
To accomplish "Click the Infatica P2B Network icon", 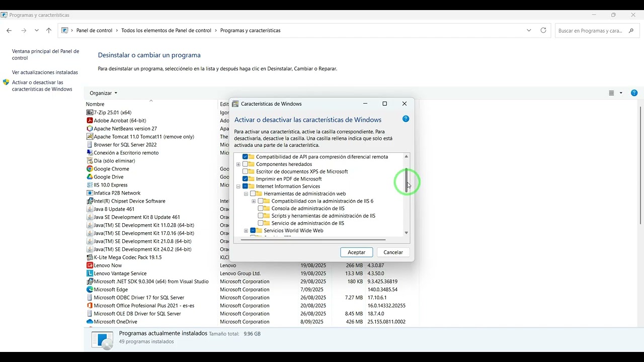I will (x=90, y=193).
